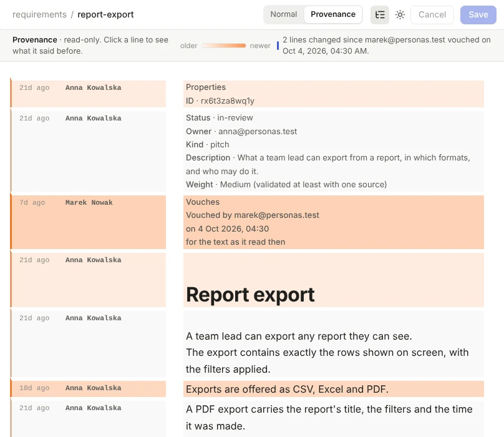This screenshot has height=437, width=504.
Task: Toggle the outline panel icon
Action: [380, 15]
